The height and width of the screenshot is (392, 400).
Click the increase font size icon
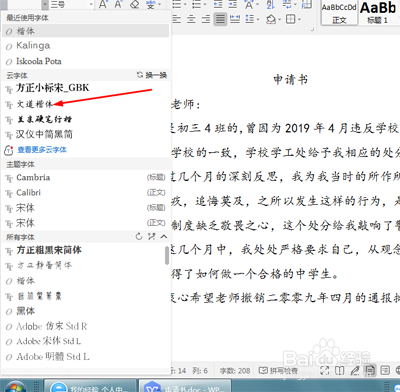coord(103,5)
